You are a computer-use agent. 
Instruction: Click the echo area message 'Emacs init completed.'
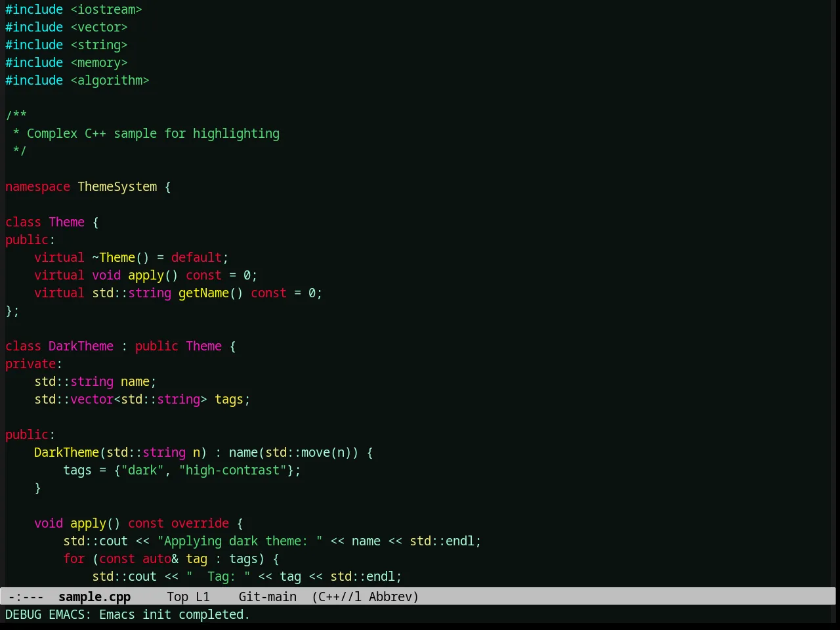(x=175, y=614)
